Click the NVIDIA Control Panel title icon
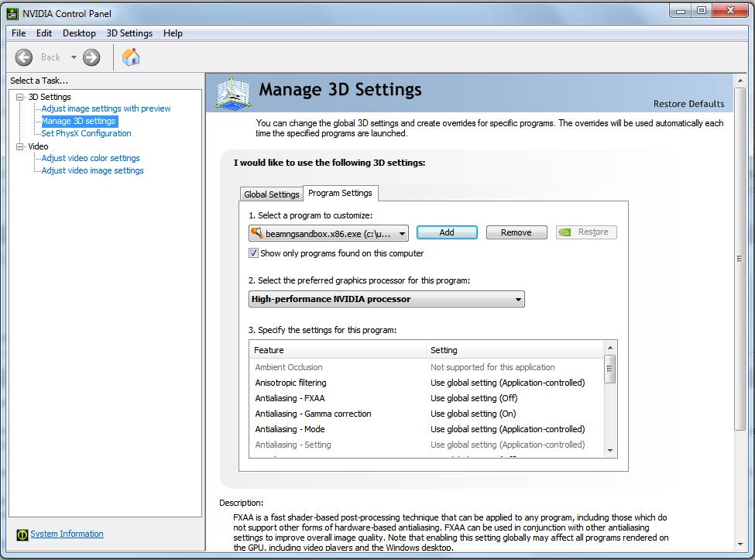This screenshot has height=560, width=755. point(12,13)
